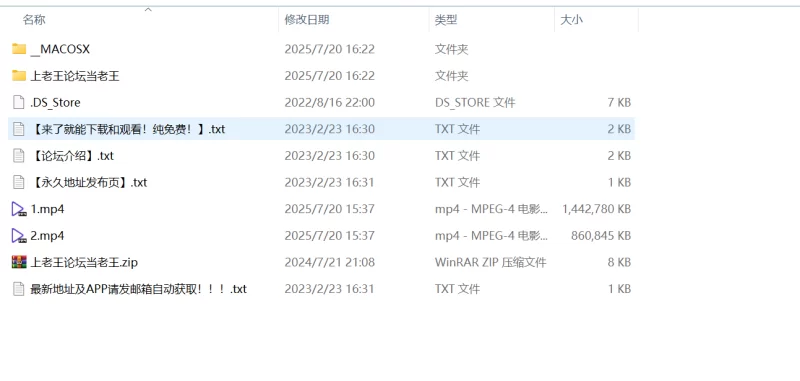Select the 2.mp4 video file icon
Image resolution: width=800 pixels, height=381 pixels.
pos(19,235)
